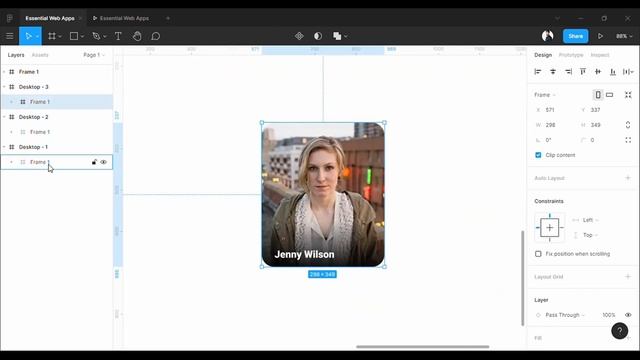Click the Create component icon
640x360 pixels.
click(x=299, y=36)
